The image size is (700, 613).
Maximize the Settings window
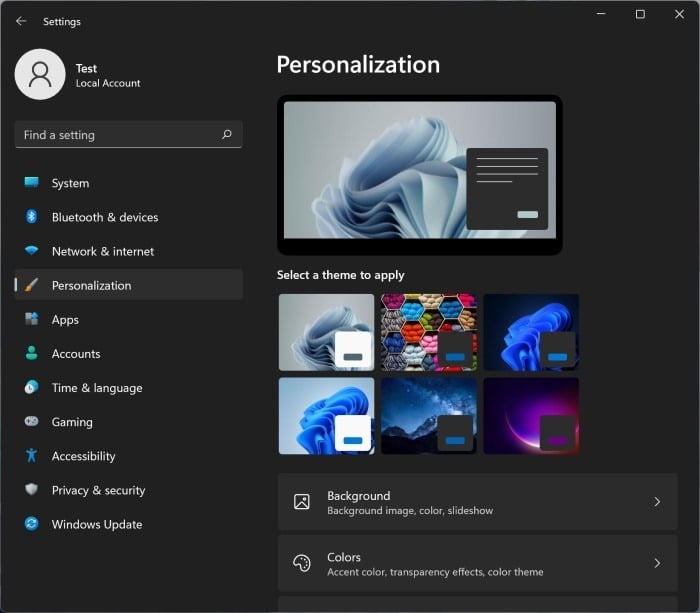pos(640,14)
